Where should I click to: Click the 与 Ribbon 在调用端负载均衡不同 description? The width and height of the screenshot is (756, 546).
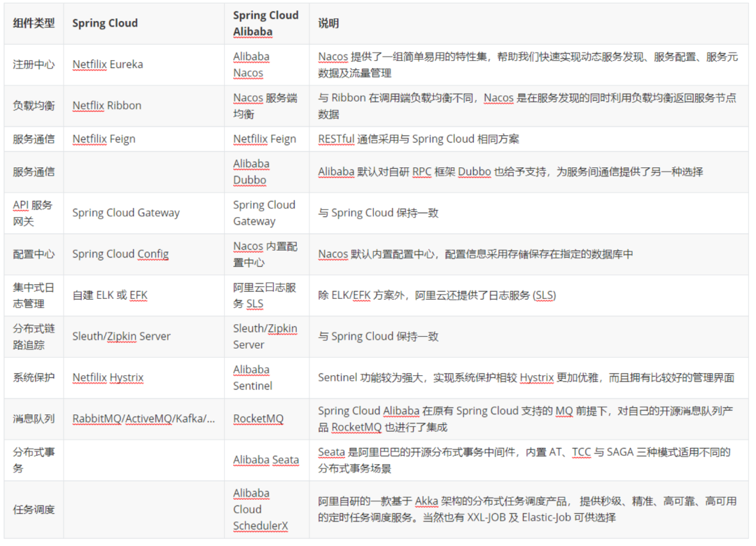click(527, 106)
